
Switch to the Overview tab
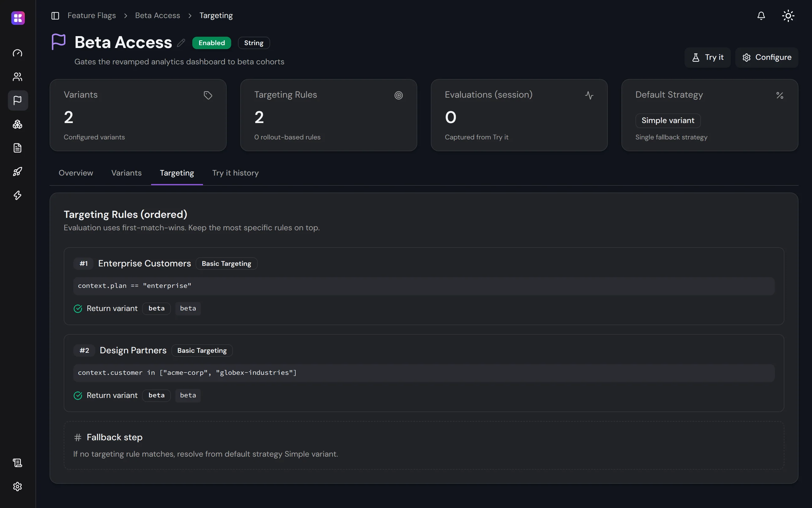pyautogui.click(x=76, y=173)
